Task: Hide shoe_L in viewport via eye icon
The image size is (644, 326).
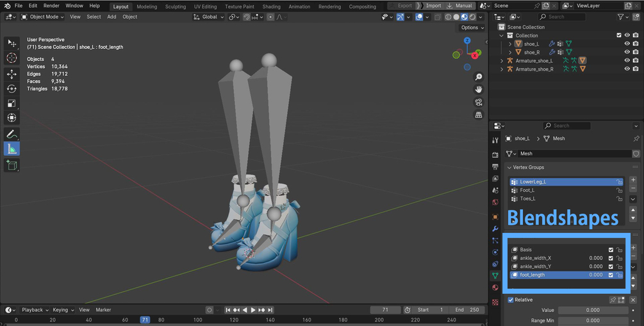Action: click(x=627, y=44)
